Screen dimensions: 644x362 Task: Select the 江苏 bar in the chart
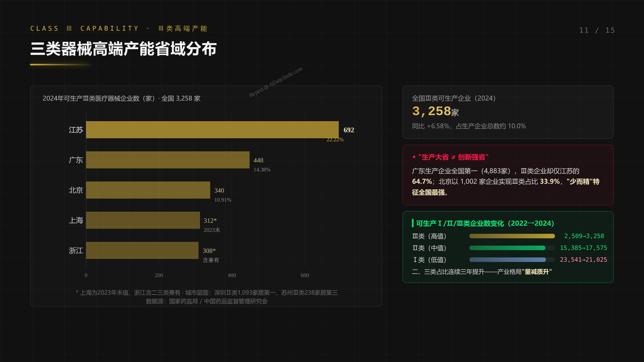pyautogui.click(x=212, y=130)
